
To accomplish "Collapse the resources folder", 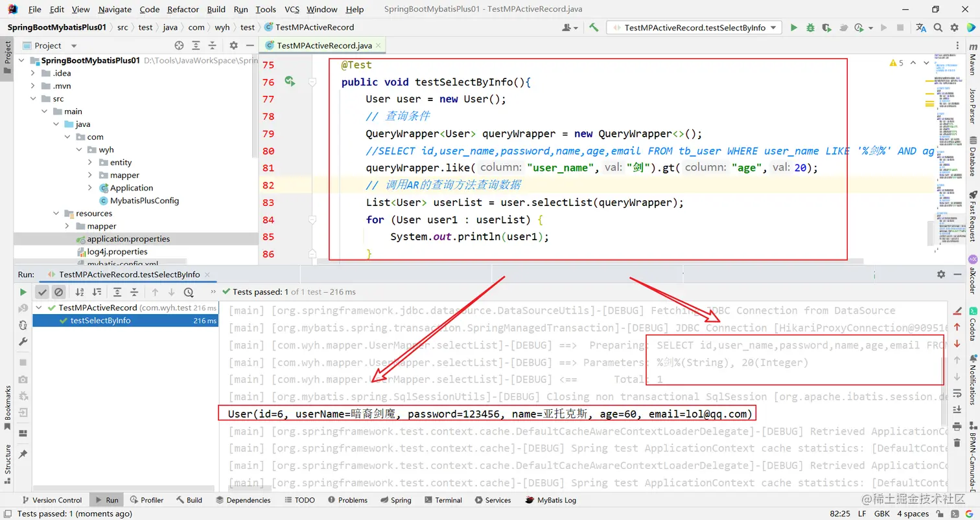I will pos(56,213).
